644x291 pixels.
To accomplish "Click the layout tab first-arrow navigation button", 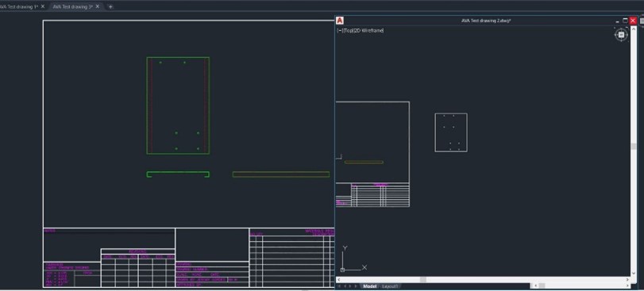I will 339,286.
